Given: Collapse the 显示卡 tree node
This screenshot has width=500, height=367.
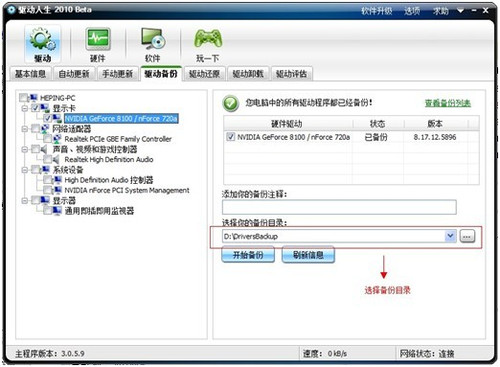Looking at the screenshot, I should [x=25, y=108].
